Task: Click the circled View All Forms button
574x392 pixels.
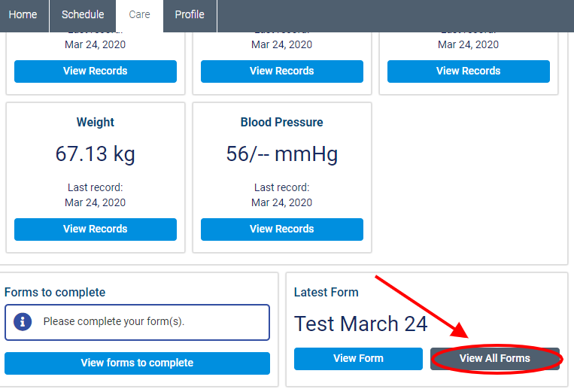Action: tap(495, 358)
